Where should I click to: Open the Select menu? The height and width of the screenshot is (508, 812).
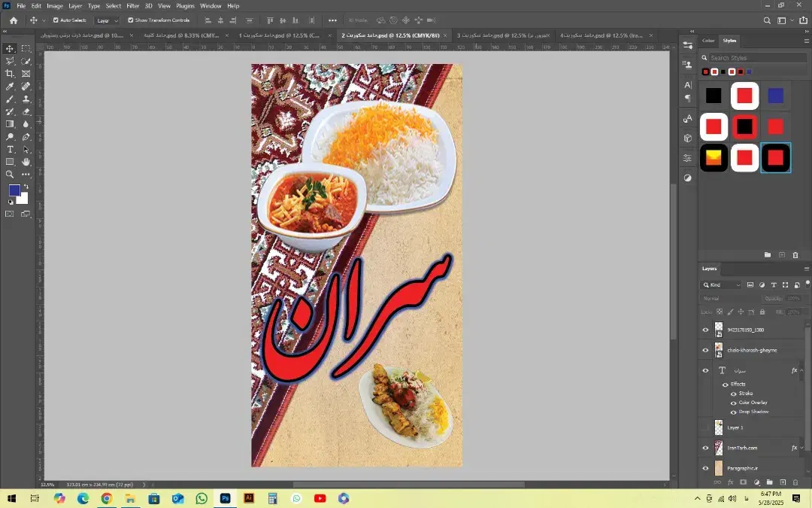click(114, 6)
